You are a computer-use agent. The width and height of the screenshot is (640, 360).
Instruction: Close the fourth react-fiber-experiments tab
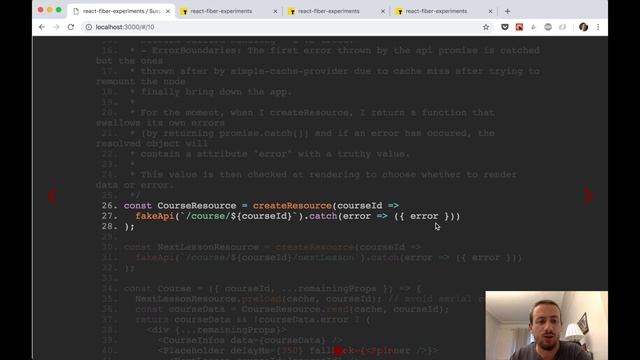click(490, 11)
